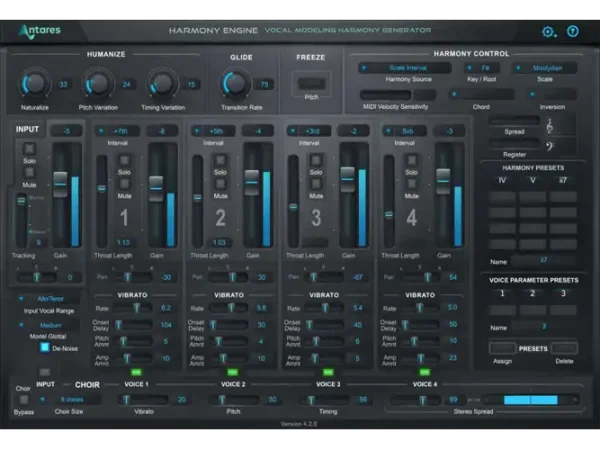Toggle the Voice 2 choir enable light

pyautogui.click(x=232, y=372)
